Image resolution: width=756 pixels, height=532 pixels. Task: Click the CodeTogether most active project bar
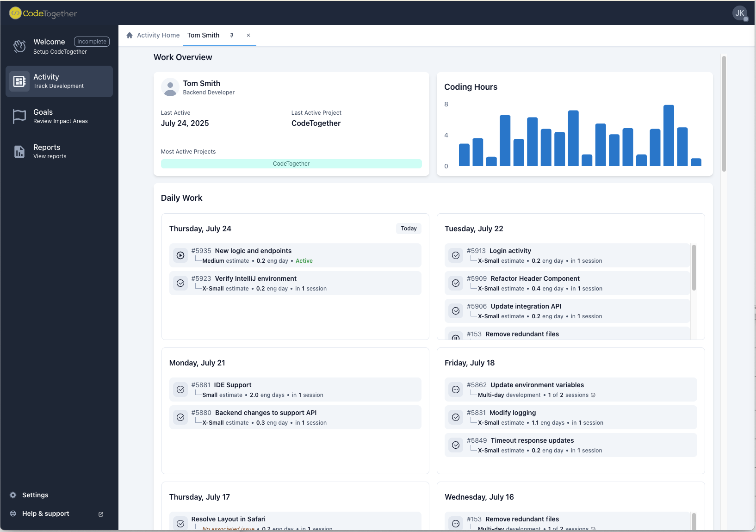pos(291,164)
